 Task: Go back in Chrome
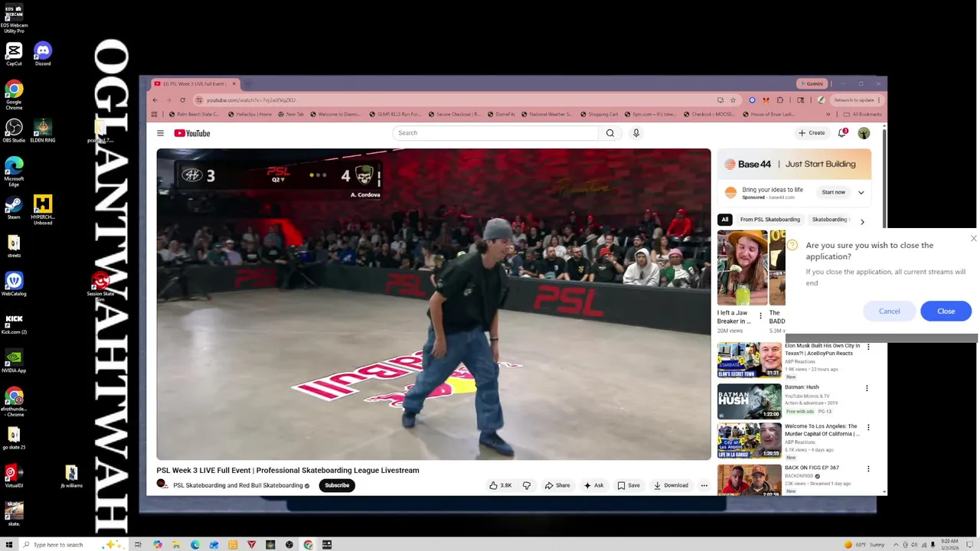(x=155, y=100)
